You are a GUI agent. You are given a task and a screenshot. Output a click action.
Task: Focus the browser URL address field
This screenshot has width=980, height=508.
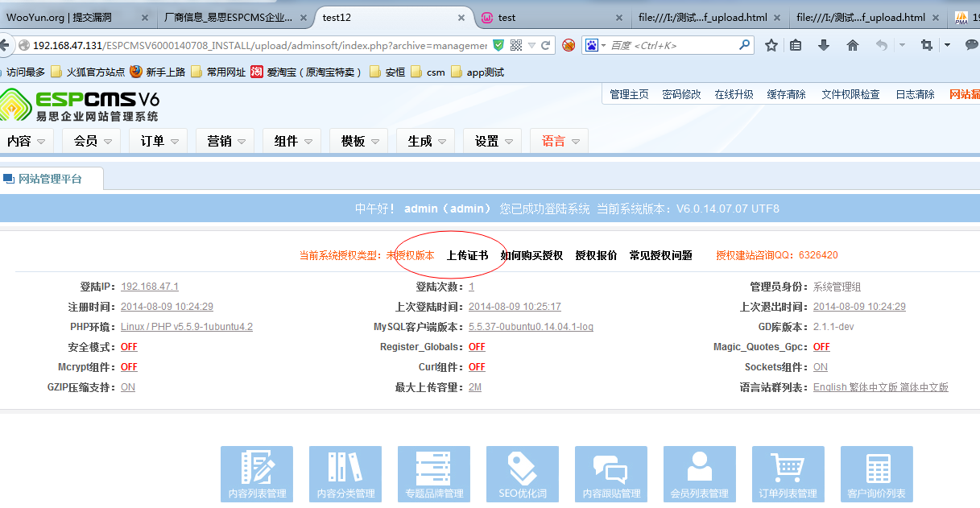tap(259, 45)
